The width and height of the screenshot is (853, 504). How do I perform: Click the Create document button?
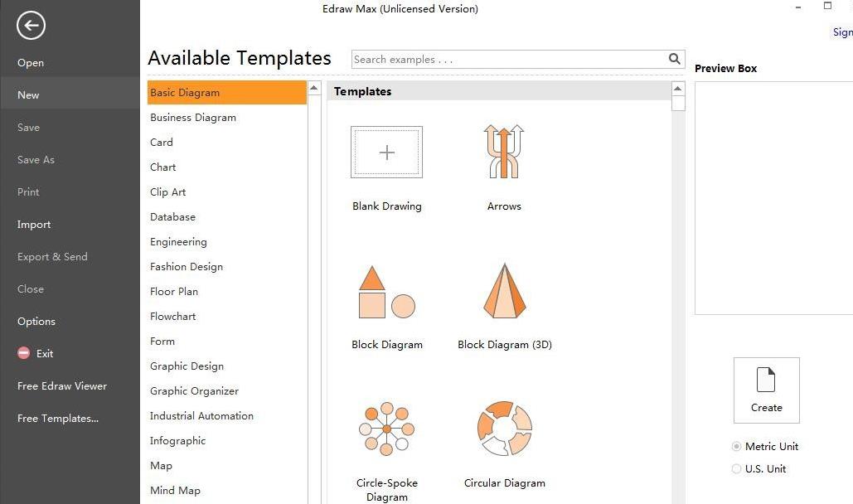click(x=767, y=390)
